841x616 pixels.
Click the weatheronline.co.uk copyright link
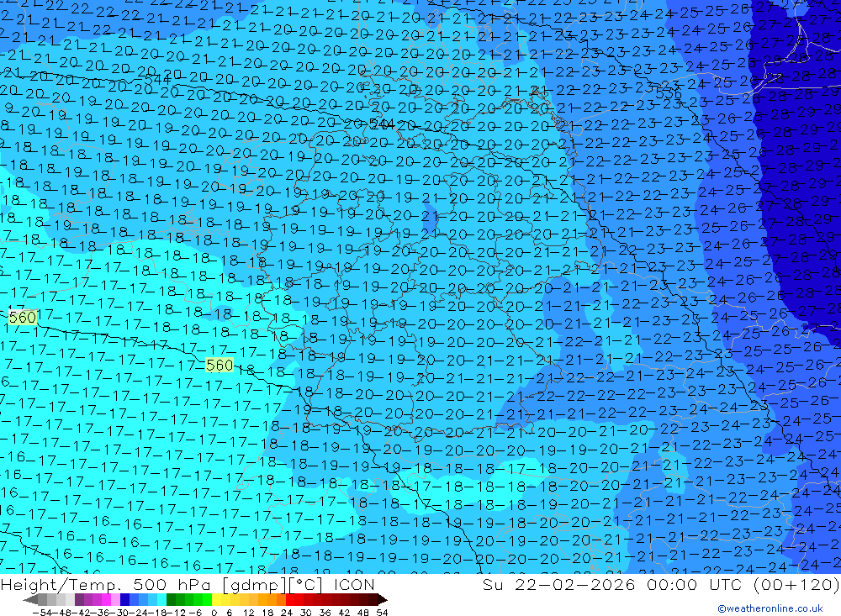(770, 608)
